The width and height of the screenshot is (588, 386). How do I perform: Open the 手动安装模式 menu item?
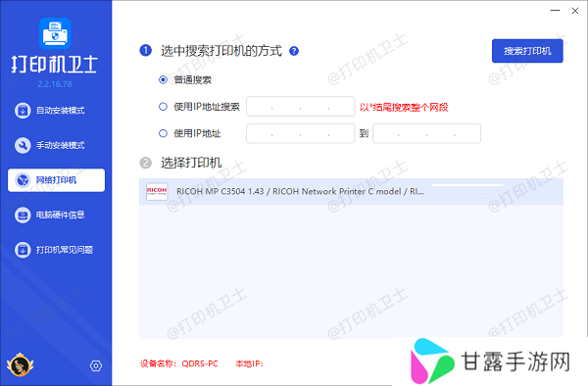point(56,145)
